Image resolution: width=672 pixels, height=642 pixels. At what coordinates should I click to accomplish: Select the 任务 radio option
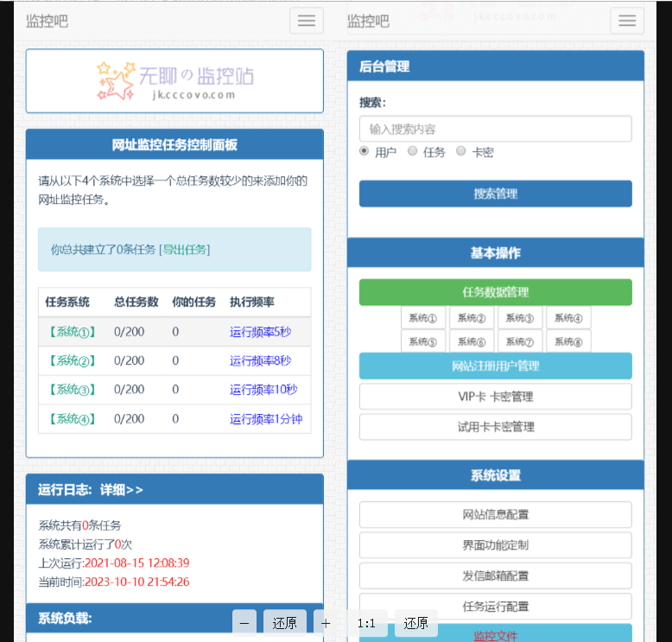pyautogui.click(x=412, y=151)
